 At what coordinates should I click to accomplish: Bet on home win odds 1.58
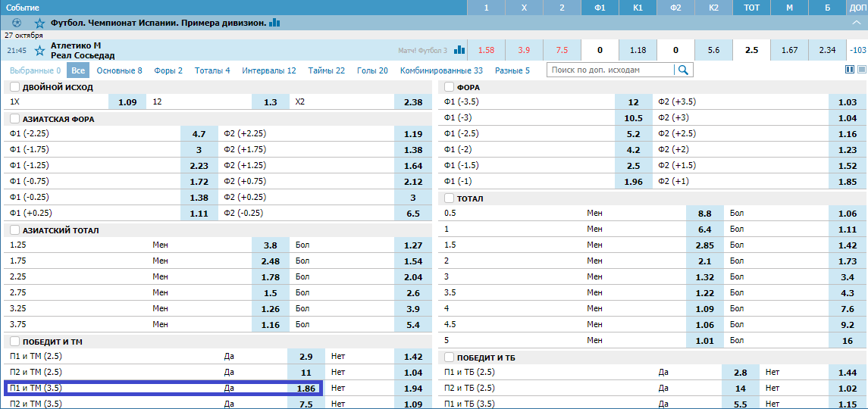(486, 50)
